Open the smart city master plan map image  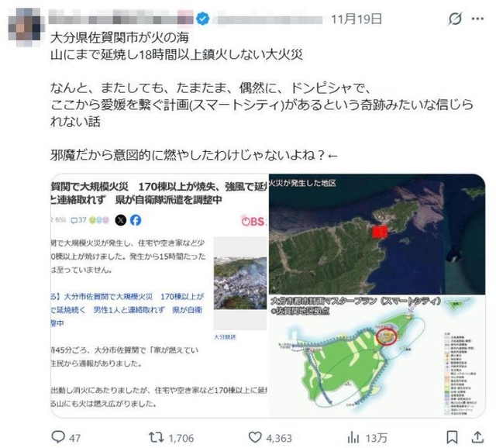(377, 356)
